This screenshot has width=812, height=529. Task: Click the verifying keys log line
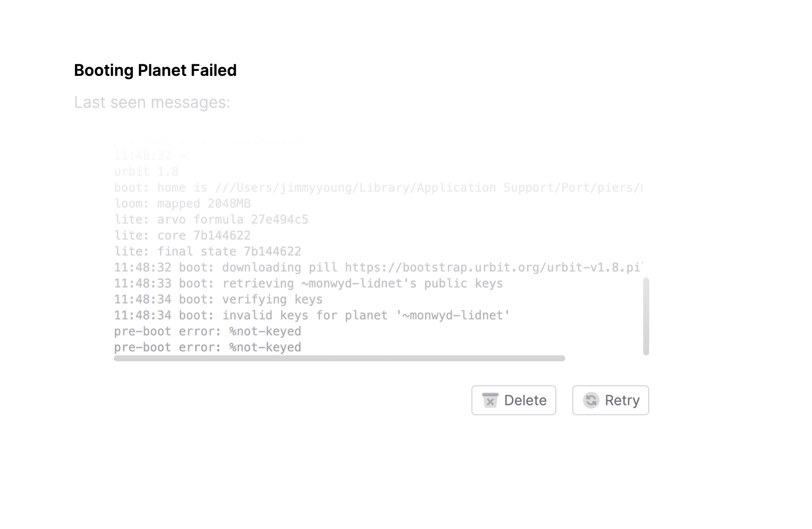218,299
